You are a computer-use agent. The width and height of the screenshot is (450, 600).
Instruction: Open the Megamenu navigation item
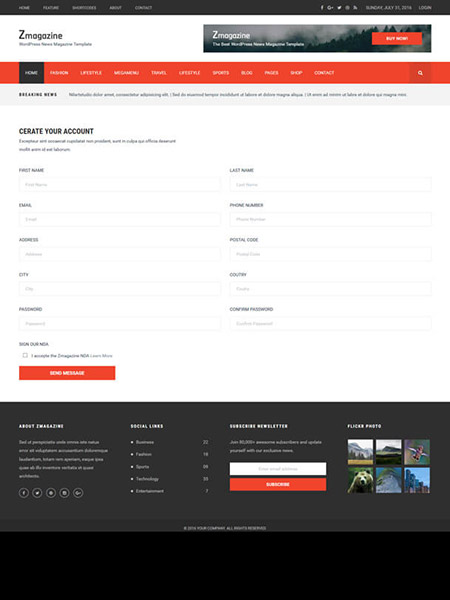click(x=126, y=73)
